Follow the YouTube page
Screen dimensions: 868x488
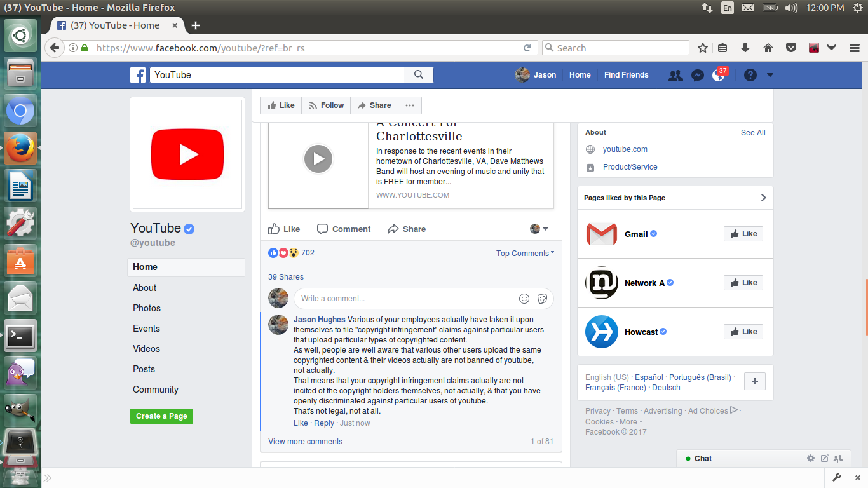[326, 105]
